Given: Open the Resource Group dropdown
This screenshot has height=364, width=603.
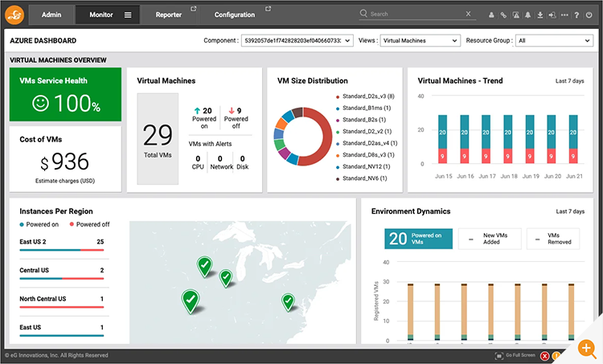Looking at the screenshot, I should [x=553, y=40].
